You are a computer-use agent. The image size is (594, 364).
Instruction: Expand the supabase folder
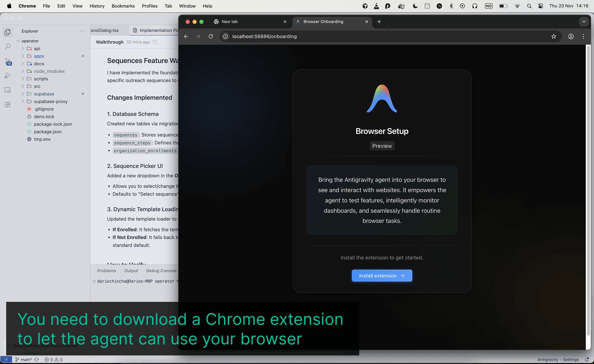[23, 94]
